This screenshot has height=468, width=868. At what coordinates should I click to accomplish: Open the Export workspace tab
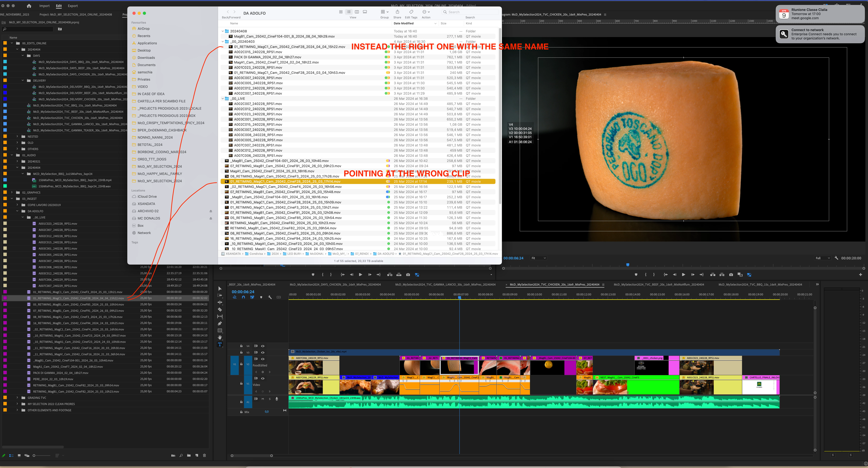pyautogui.click(x=73, y=6)
